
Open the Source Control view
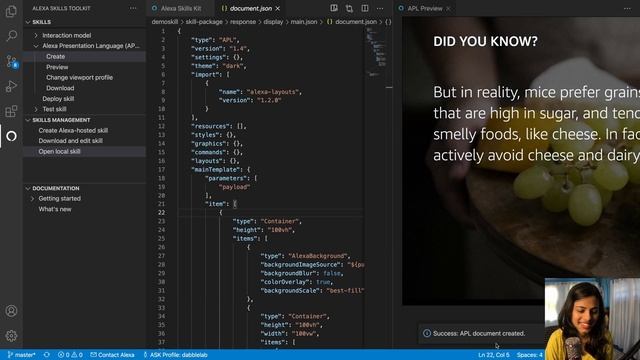pos(11,61)
